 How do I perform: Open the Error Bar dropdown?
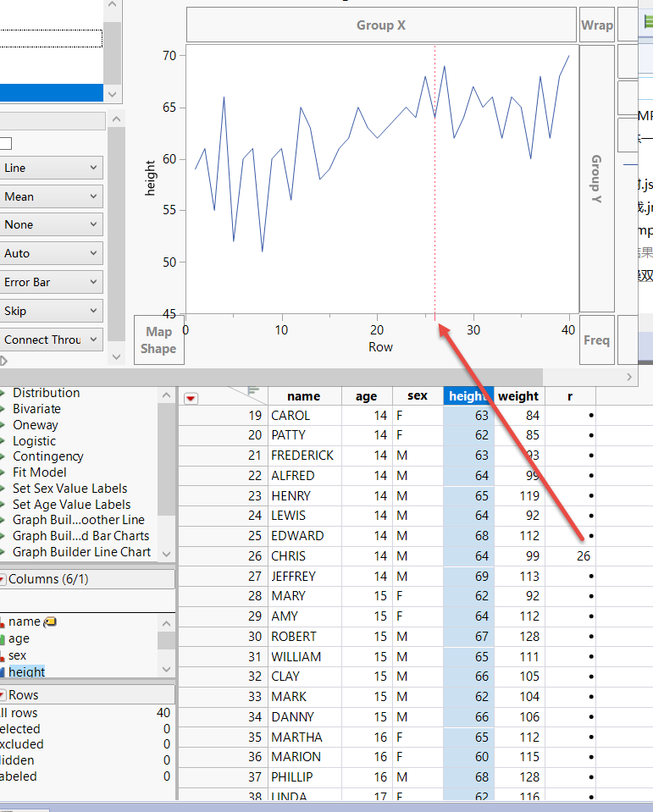51,282
